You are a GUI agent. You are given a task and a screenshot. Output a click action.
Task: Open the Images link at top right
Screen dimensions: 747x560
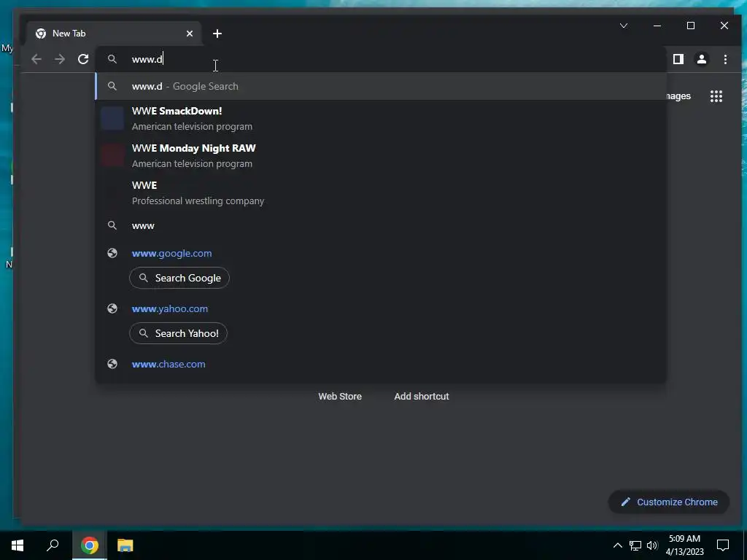(678, 96)
